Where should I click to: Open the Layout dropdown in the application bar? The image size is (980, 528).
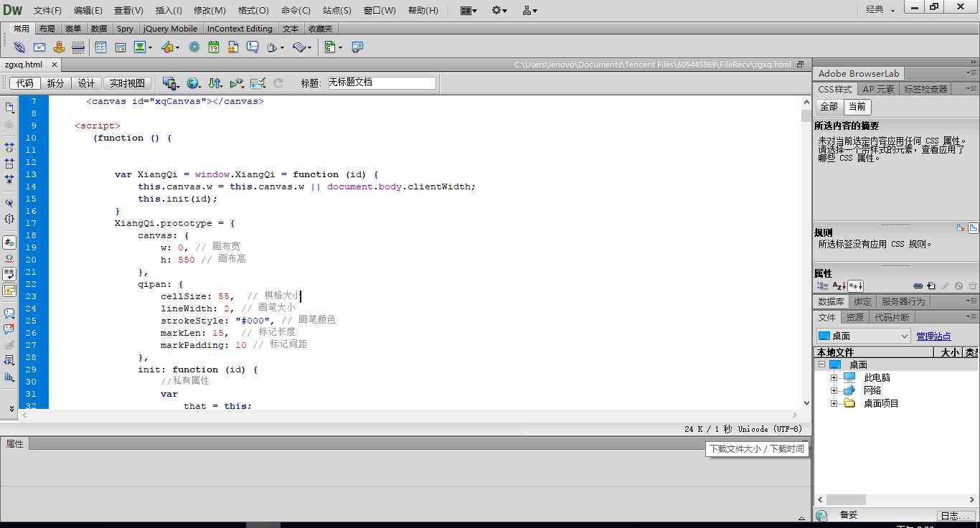(x=468, y=10)
